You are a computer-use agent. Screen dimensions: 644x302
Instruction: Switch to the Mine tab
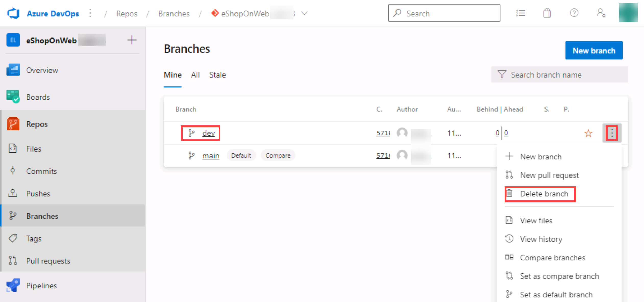[x=172, y=75]
